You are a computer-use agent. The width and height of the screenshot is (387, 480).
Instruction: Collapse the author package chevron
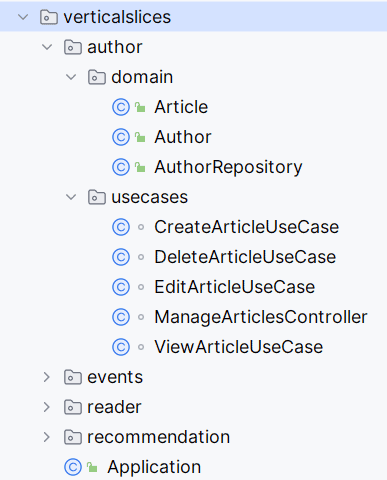(47, 47)
